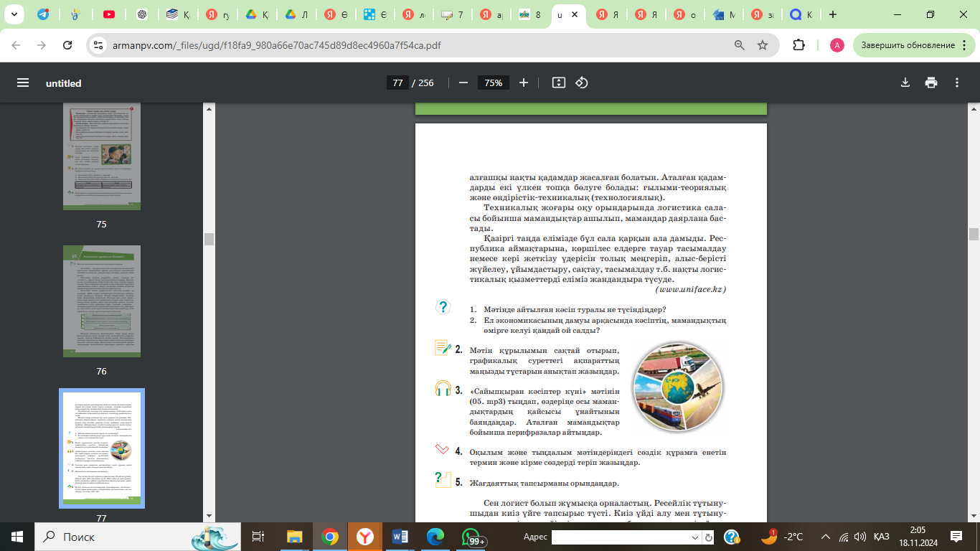Open the notification center icon
Viewport: 980px width, 551px height.
[956, 537]
